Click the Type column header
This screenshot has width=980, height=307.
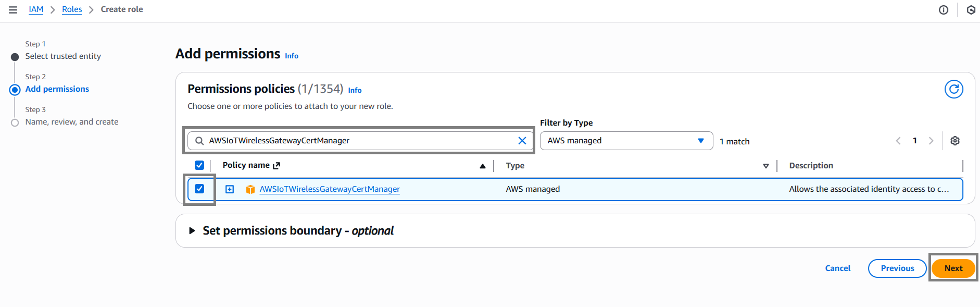point(515,166)
